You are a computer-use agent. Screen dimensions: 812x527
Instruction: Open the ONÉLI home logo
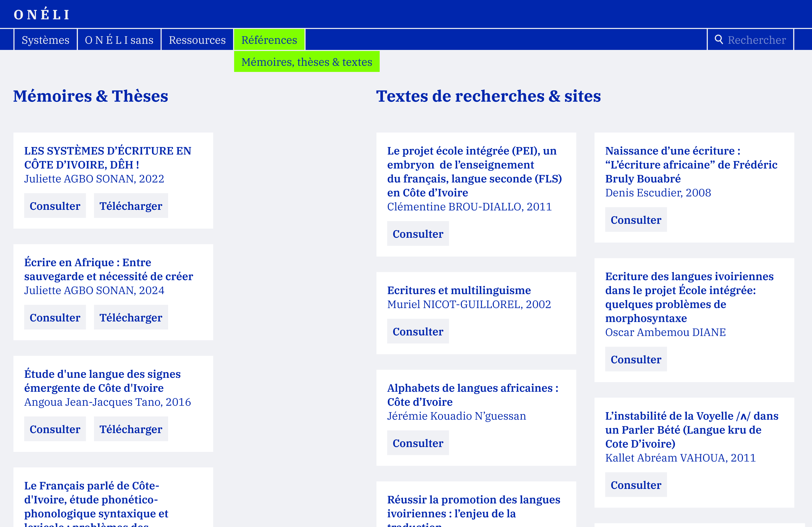(x=42, y=15)
